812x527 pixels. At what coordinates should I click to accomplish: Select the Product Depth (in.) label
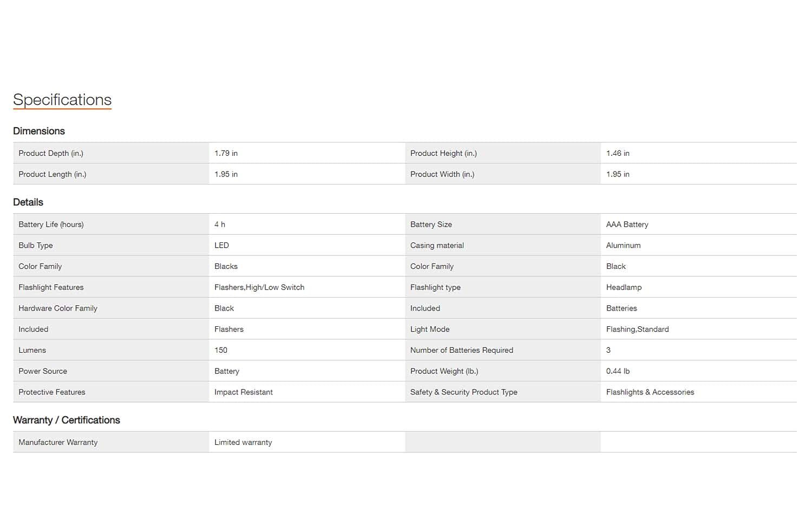(51, 153)
